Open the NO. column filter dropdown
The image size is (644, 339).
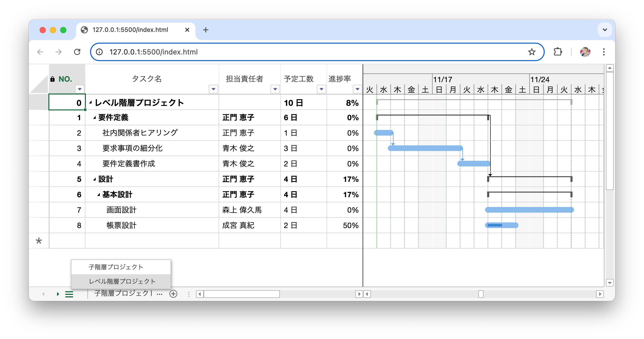[x=80, y=89]
